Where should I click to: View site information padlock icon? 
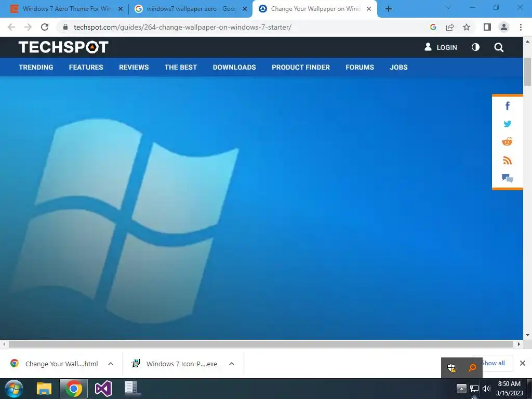(65, 27)
